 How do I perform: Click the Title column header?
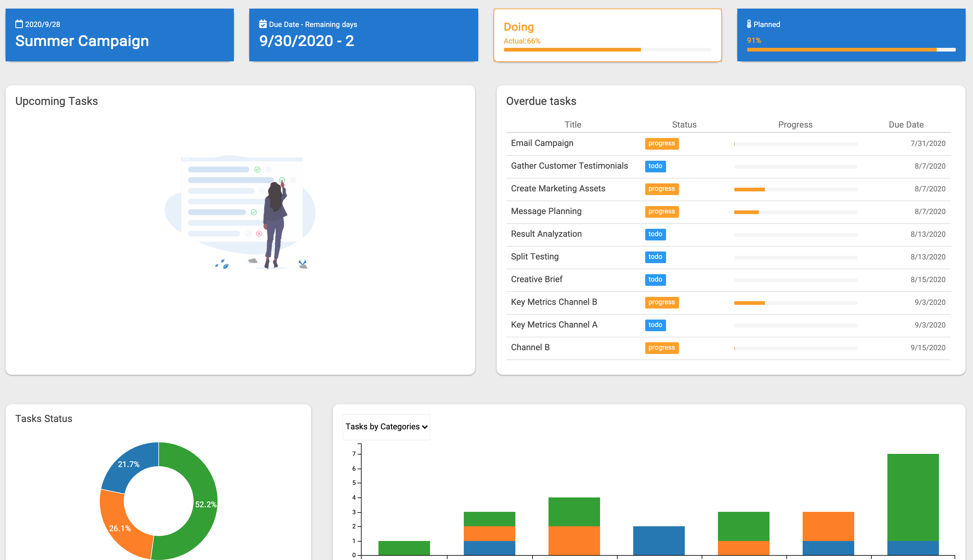click(572, 125)
